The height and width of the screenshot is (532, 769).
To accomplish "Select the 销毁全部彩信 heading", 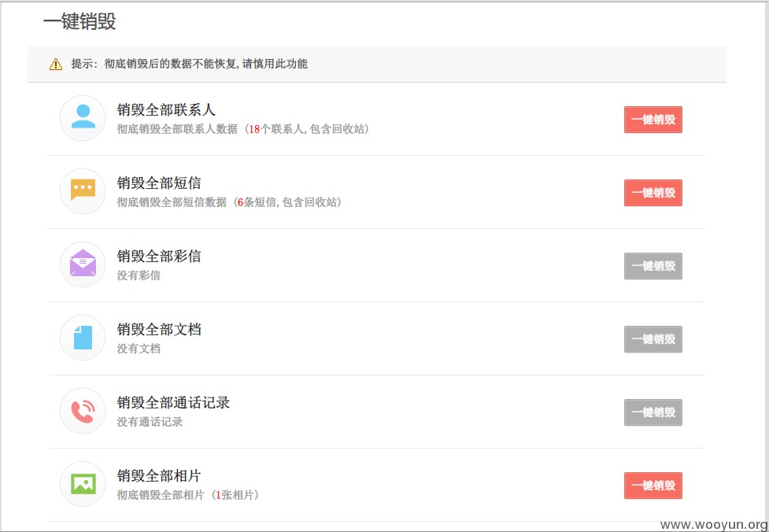I will (159, 256).
